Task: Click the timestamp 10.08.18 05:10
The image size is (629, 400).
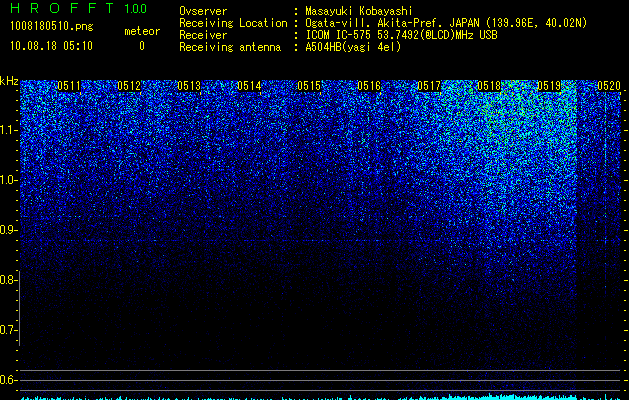Action: coord(51,46)
